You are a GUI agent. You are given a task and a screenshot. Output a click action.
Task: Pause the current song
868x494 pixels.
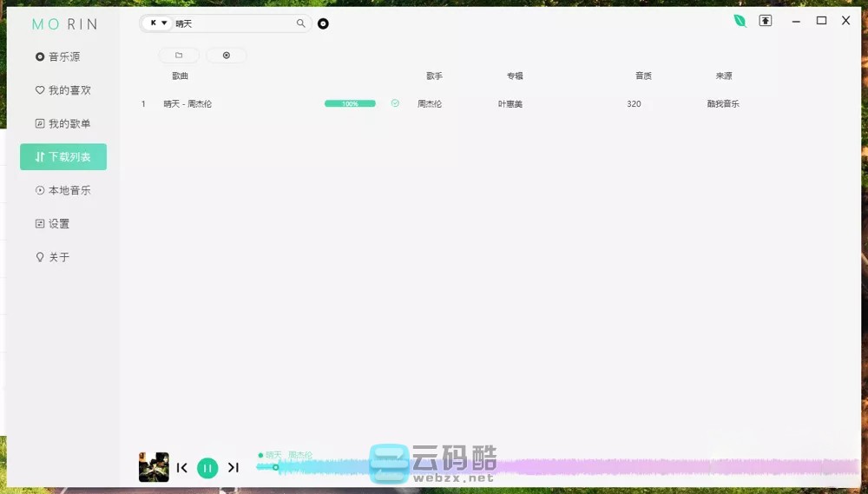coord(207,468)
